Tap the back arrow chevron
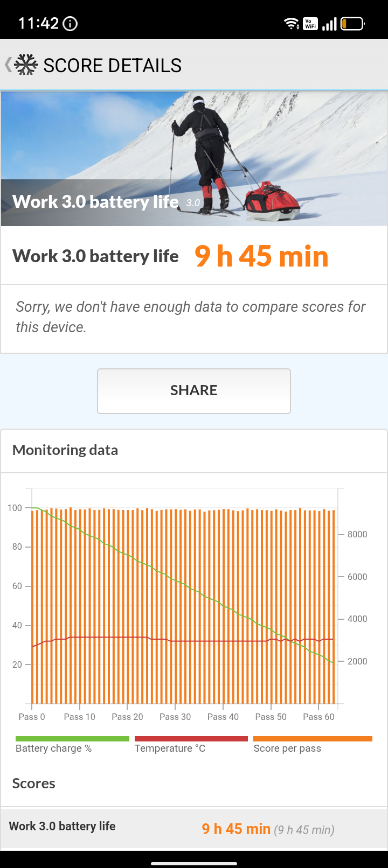This screenshot has height=868, width=388. [8, 65]
